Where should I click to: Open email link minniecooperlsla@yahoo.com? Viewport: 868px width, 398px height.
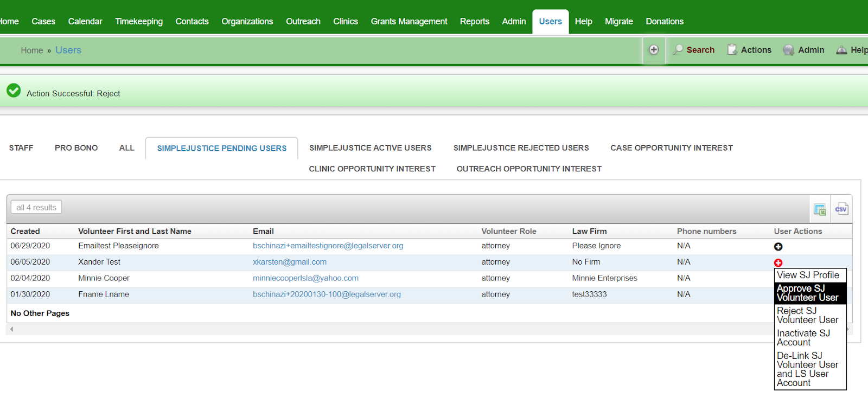[x=305, y=278]
